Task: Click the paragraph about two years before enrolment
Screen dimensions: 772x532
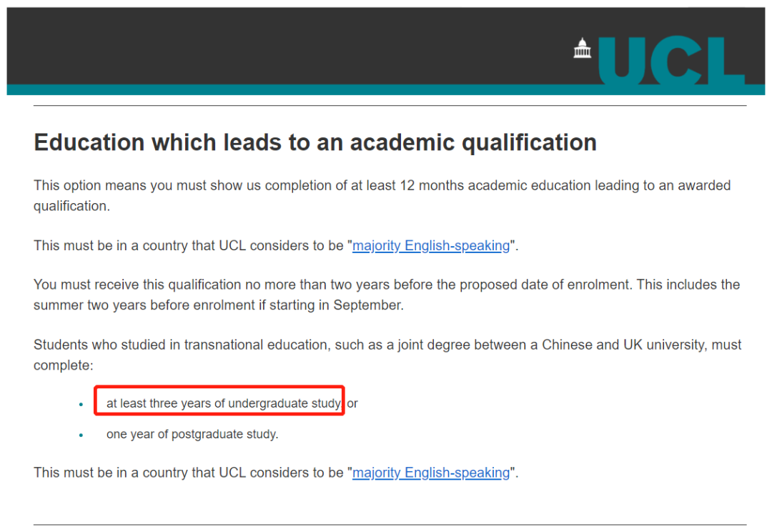Action: [x=387, y=295]
